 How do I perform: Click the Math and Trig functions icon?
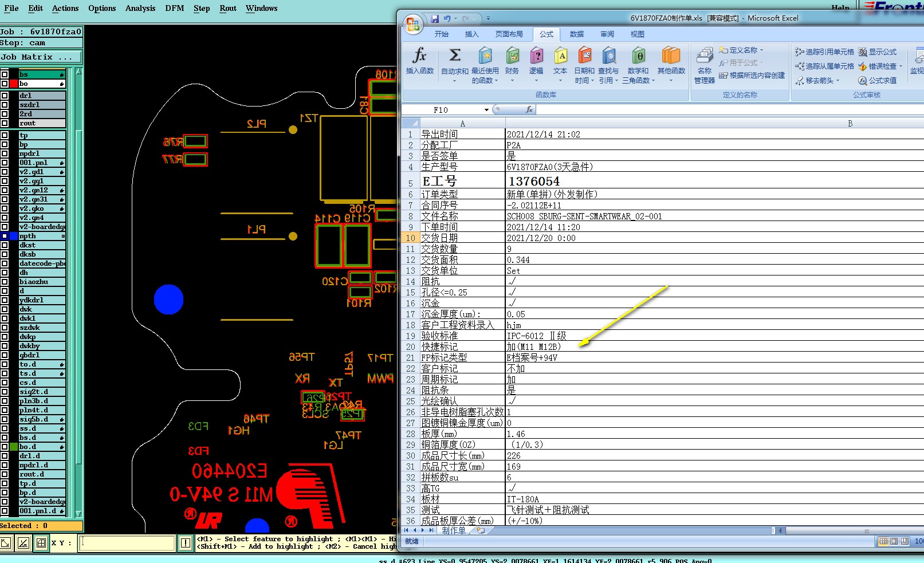tap(638, 56)
